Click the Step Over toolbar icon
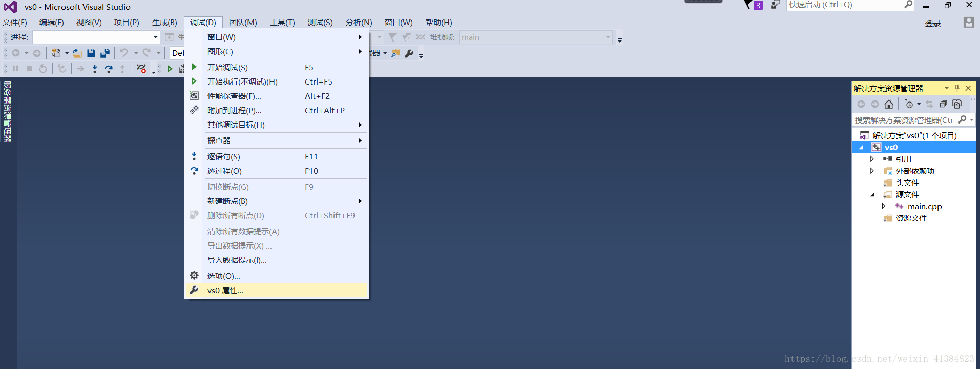The width and height of the screenshot is (980, 369). pyautogui.click(x=109, y=68)
